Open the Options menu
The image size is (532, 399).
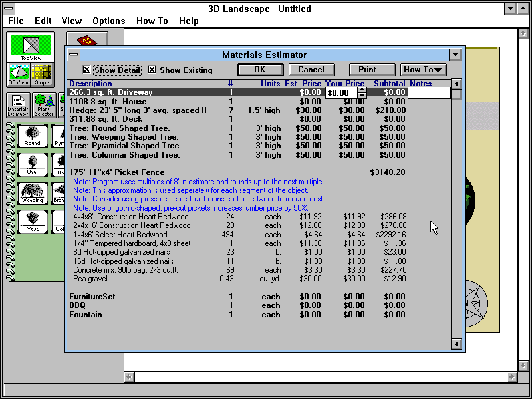tap(108, 21)
